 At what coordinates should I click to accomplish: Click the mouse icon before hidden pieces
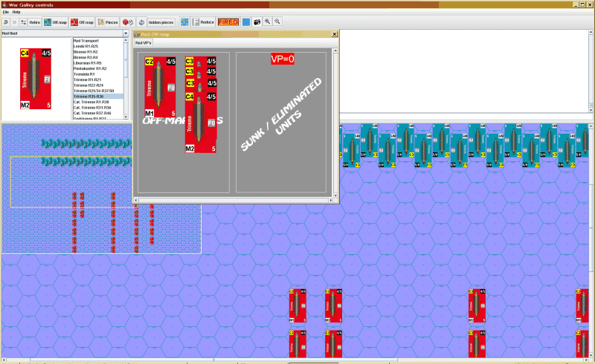click(141, 22)
